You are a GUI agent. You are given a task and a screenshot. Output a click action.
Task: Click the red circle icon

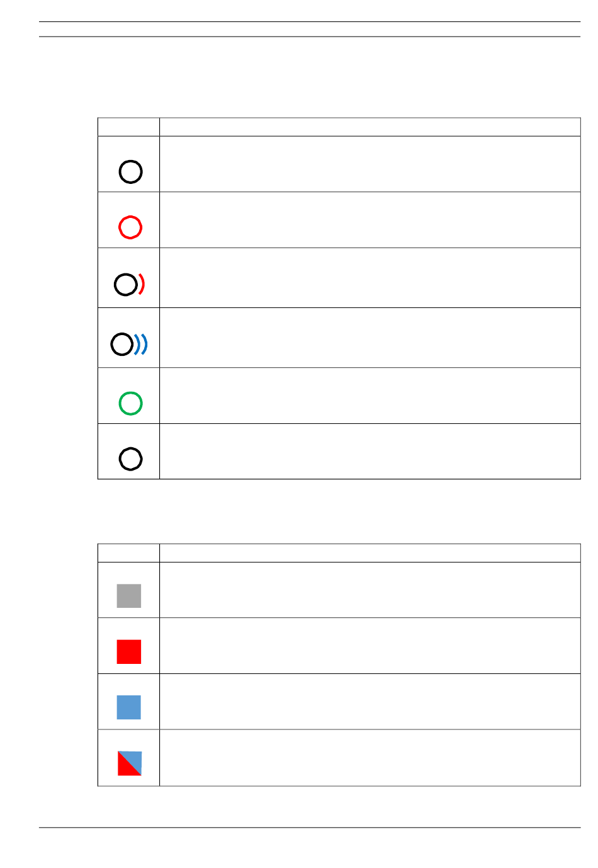point(130,227)
